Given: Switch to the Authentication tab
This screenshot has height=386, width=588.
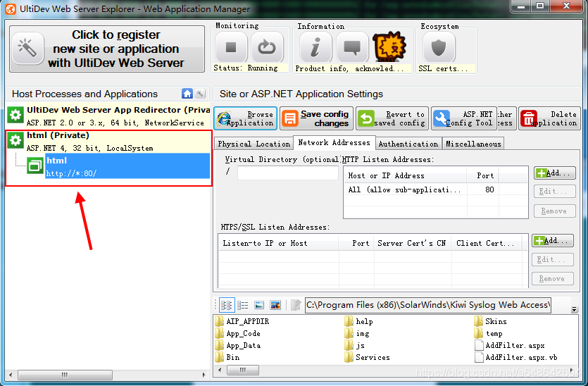Looking at the screenshot, I should pyautogui.click(x=408, y=144).
